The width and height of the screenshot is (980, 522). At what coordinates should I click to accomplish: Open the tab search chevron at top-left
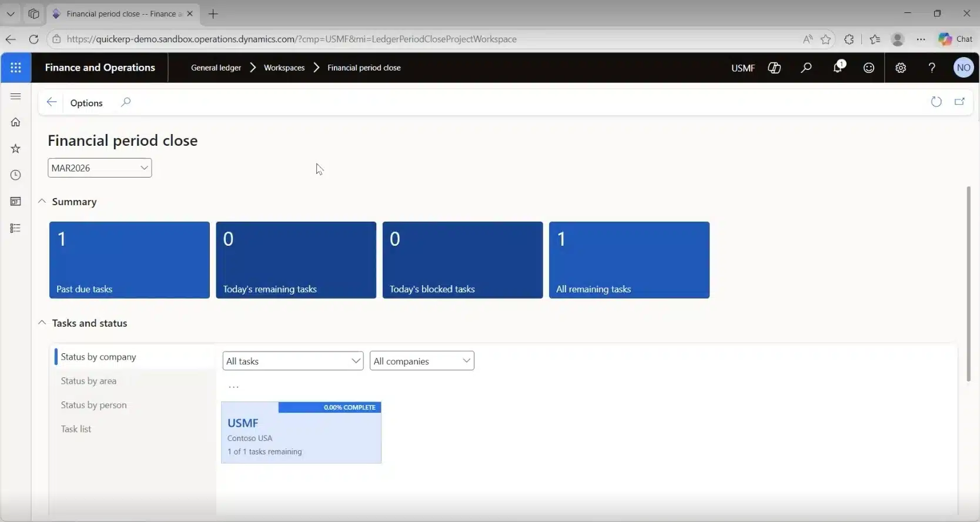point(11,14)
